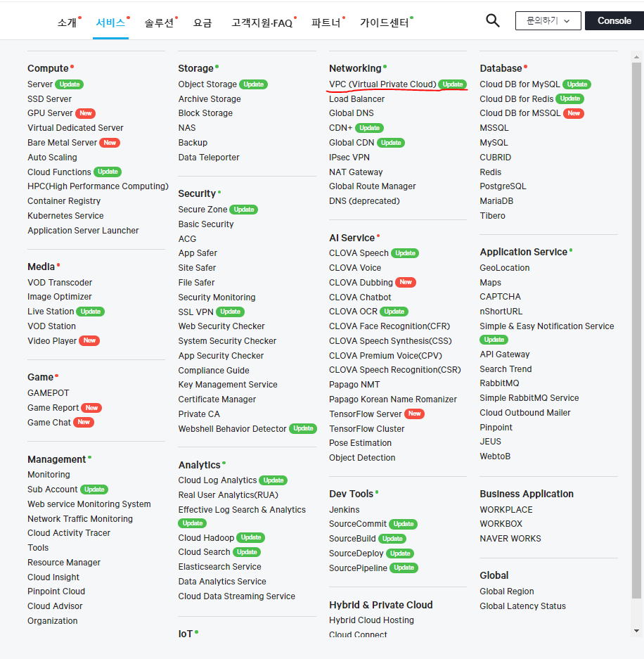Go to the 요금 menu

(202, 23)
